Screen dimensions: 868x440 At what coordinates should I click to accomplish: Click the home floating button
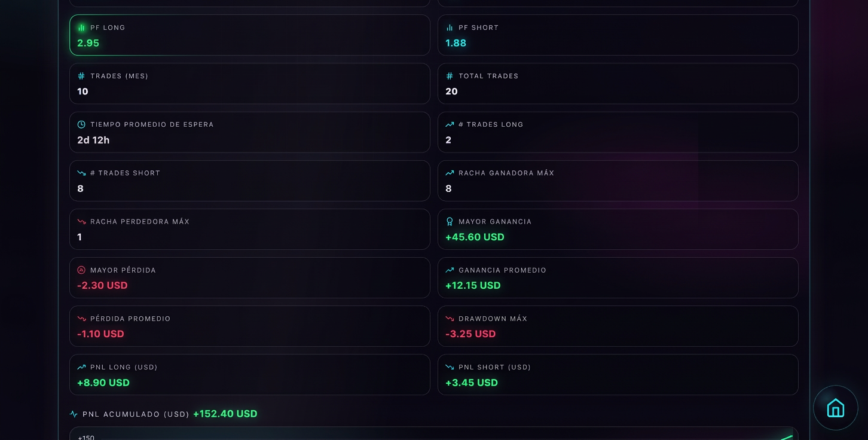[x=835, y=408]
